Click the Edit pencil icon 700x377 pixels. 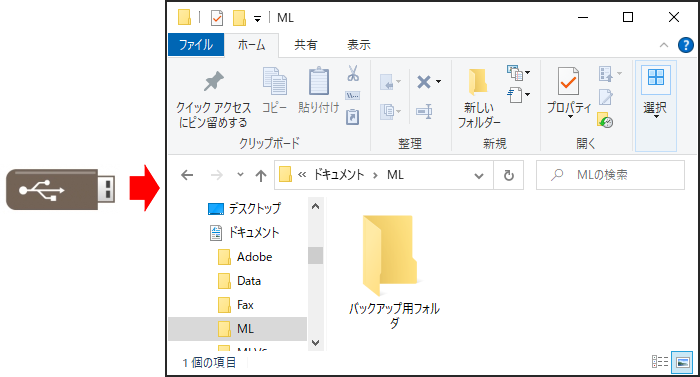point(606,96)
